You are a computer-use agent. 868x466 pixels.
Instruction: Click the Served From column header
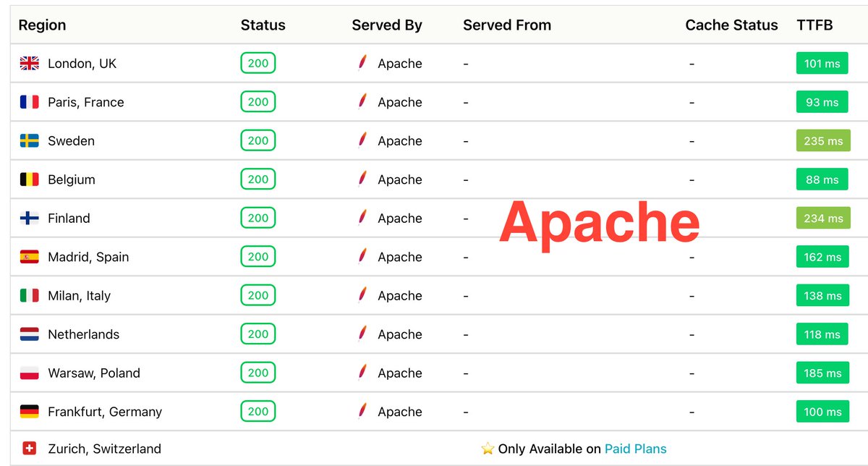(507, 25)
